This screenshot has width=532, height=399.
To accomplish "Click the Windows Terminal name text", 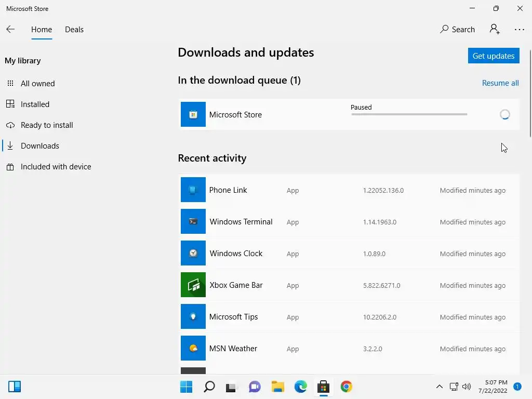I will point(241,221).
